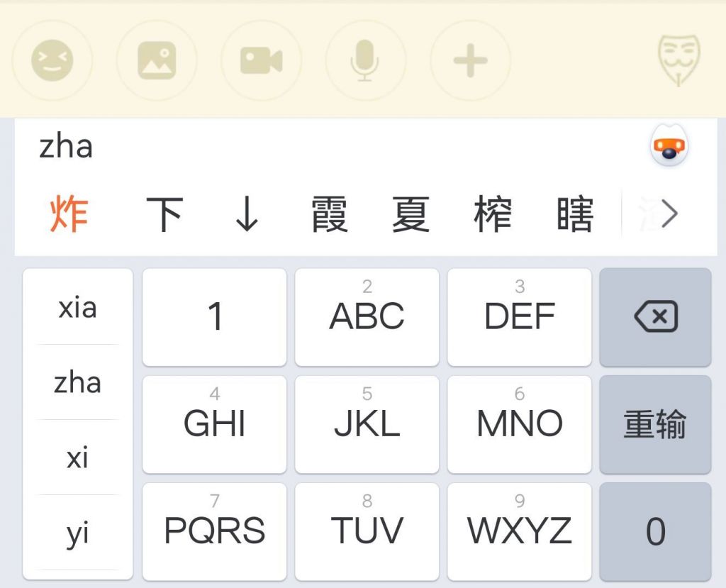Select the candidate character 炸

click(x=69, y=215)
